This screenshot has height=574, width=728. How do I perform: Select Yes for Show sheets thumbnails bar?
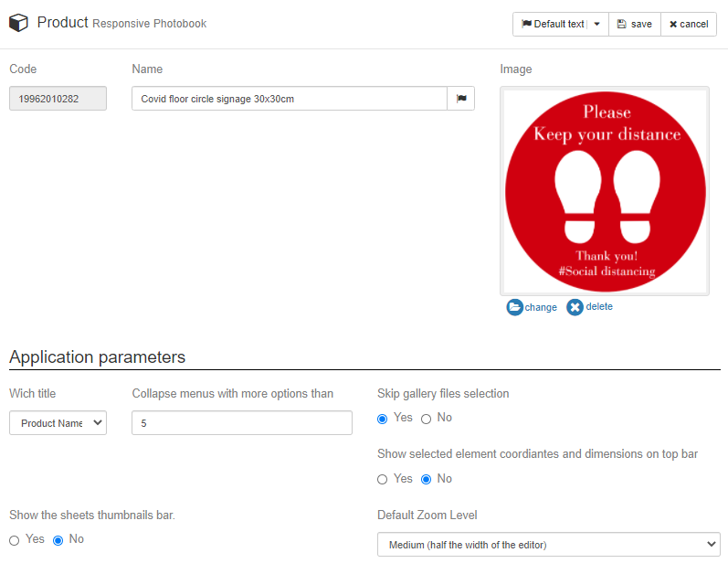[x=15, y=540]
